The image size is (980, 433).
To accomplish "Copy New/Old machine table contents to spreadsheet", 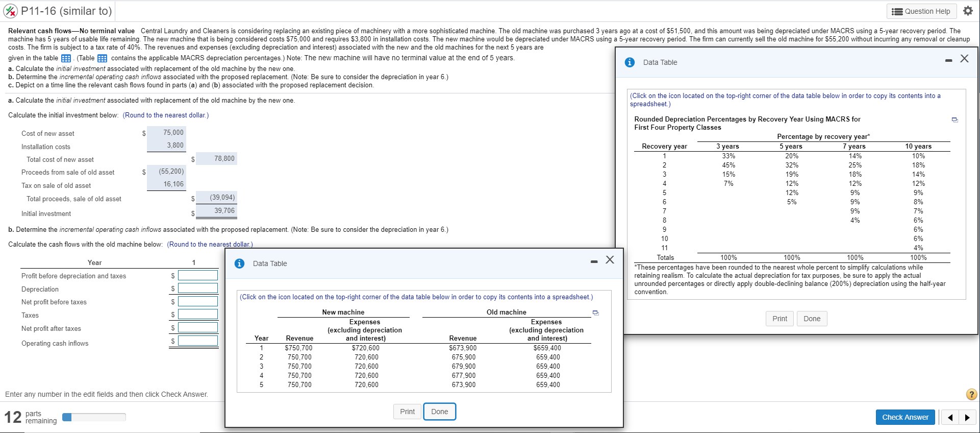I will (595, 312).
